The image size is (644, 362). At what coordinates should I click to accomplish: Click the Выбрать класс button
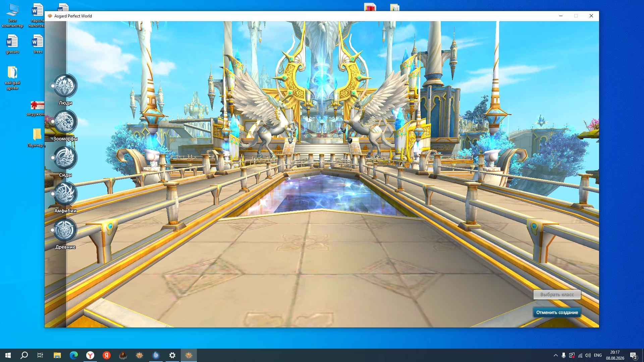557,295
